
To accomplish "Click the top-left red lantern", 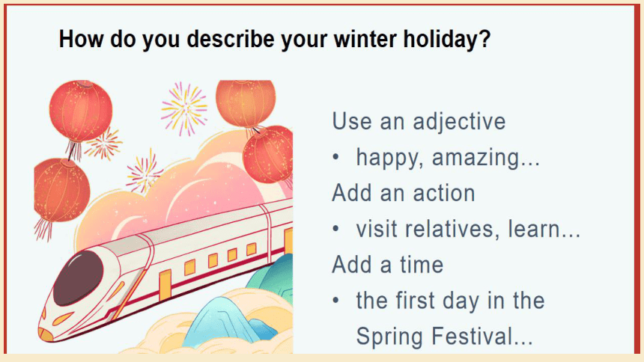I will point(81,111).
